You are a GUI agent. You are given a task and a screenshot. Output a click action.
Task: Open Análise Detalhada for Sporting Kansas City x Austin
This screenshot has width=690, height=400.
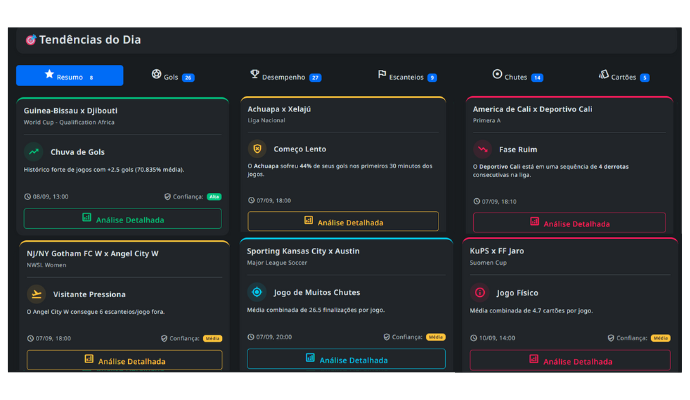tap(346, 359)
